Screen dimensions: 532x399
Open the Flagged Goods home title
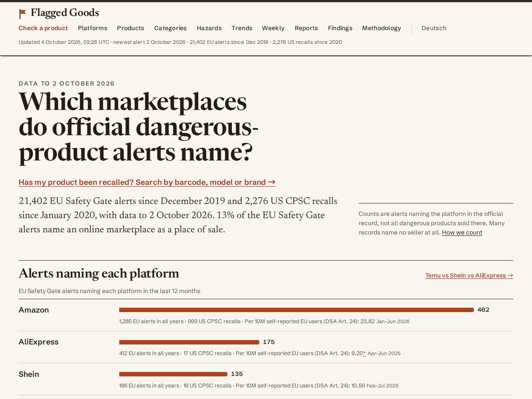(65, 13)
